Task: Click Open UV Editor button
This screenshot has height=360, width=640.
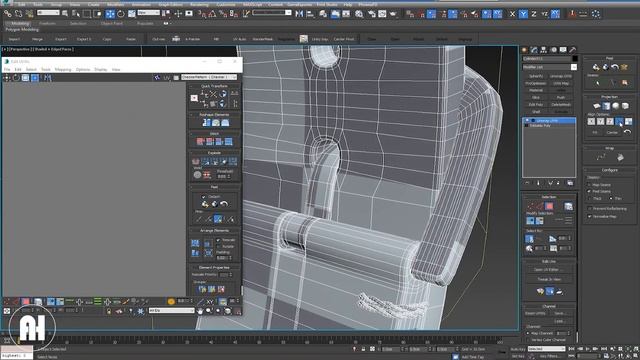Action: click(549, 270)
